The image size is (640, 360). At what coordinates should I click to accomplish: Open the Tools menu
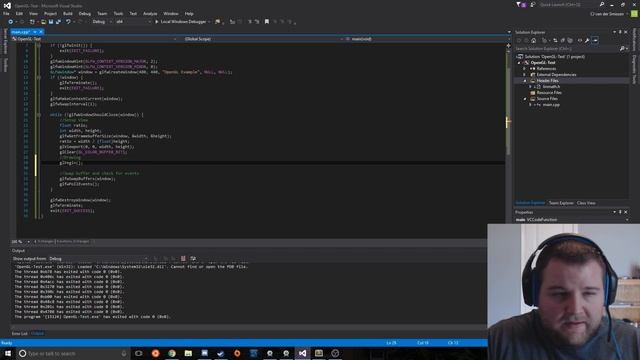[118, 13]
